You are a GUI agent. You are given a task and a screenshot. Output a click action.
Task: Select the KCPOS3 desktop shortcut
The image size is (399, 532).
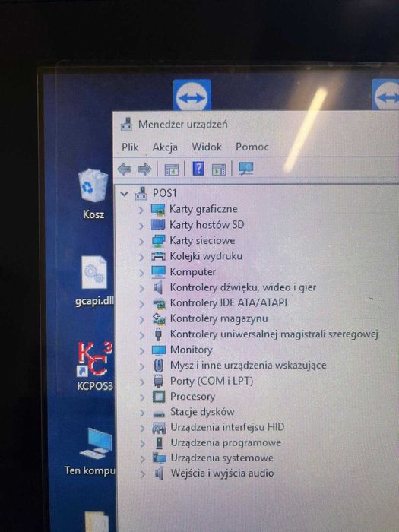94,367
